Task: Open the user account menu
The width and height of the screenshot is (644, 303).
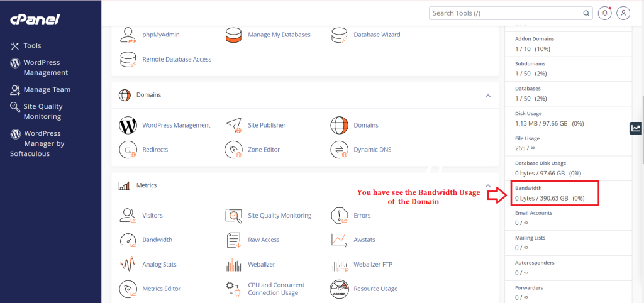Action: pos(623,13)
